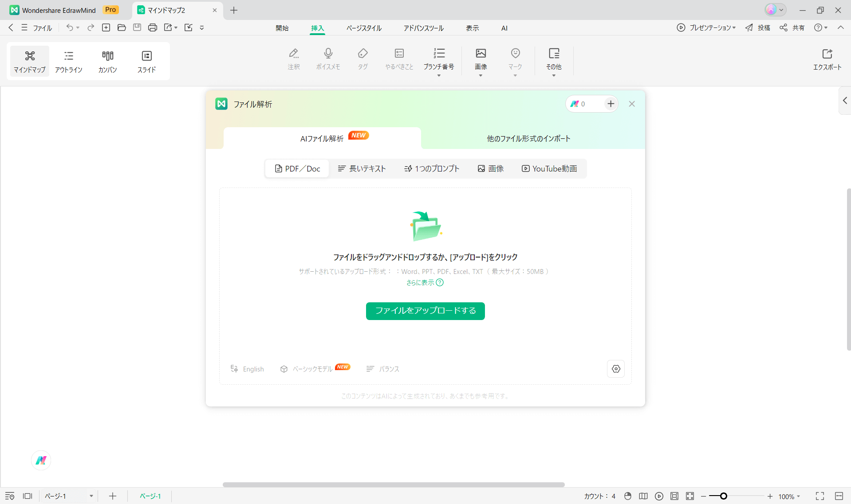Save the document with the disk icon

137,27
